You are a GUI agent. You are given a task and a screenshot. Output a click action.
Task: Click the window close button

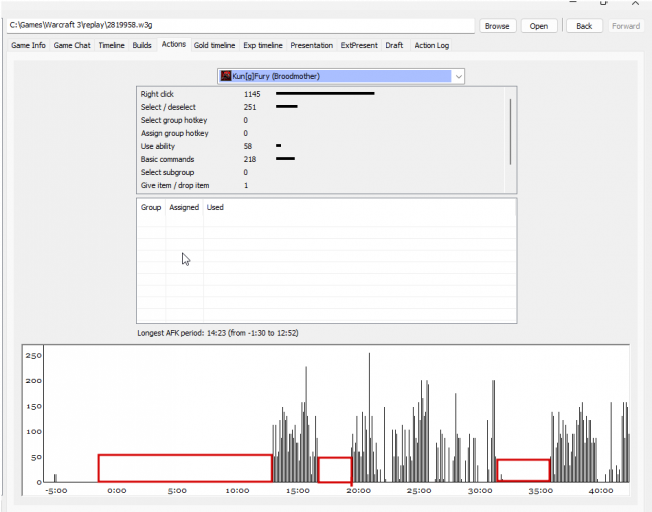coord(635,3)
